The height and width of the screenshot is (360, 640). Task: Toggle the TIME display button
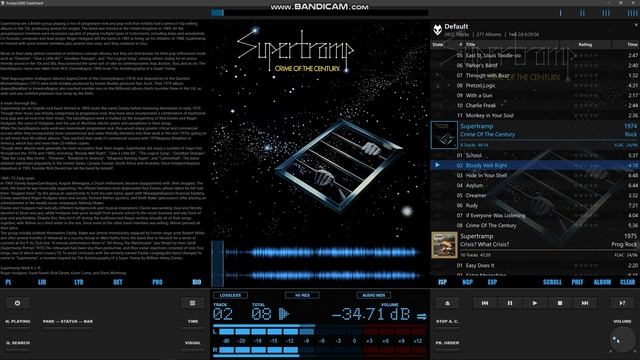coord(193,322)
